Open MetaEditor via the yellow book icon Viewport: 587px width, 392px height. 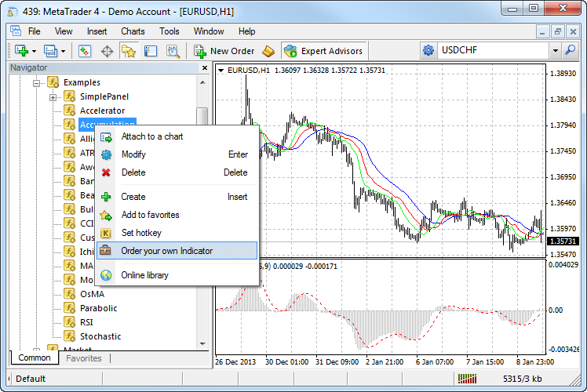[x=269, y=51]
